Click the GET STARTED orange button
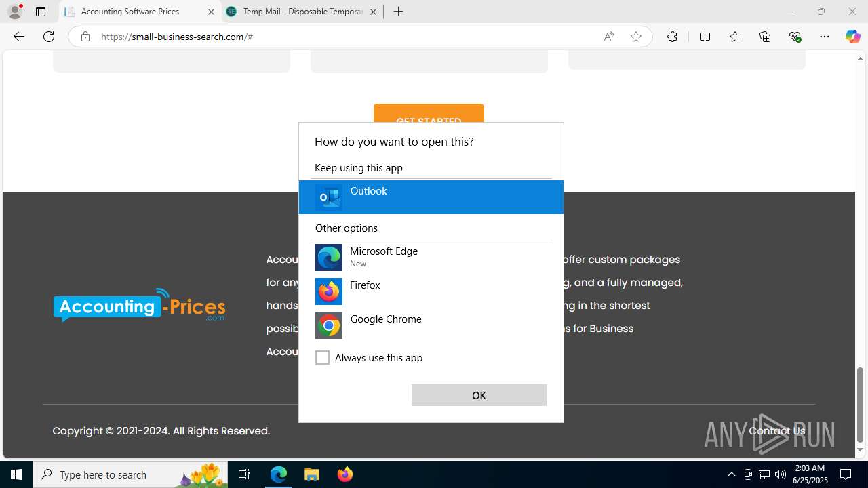The width and height of the screenshot is (868, 488). tap(429, 113)
